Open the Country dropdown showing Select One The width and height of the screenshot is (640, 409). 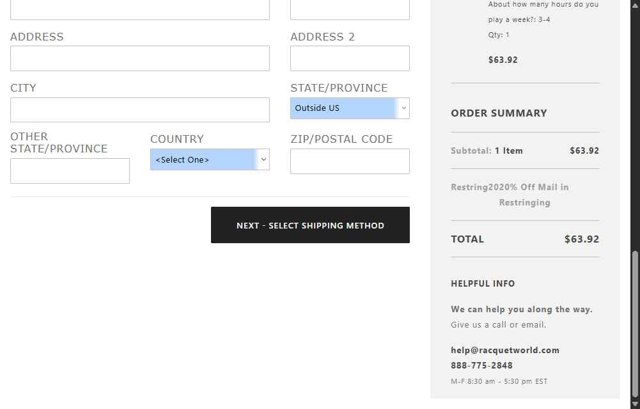pos(210,160)
